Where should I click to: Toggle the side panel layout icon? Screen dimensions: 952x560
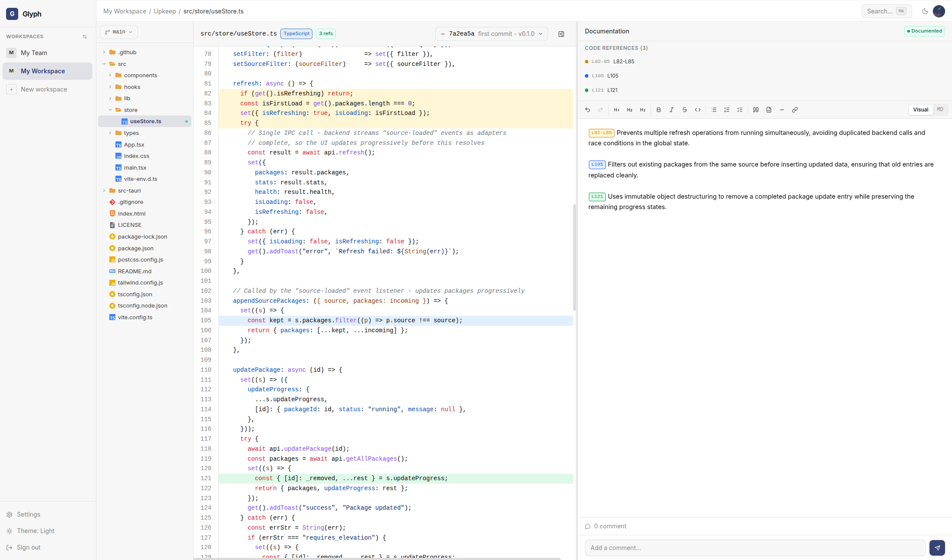coord(561,34)
